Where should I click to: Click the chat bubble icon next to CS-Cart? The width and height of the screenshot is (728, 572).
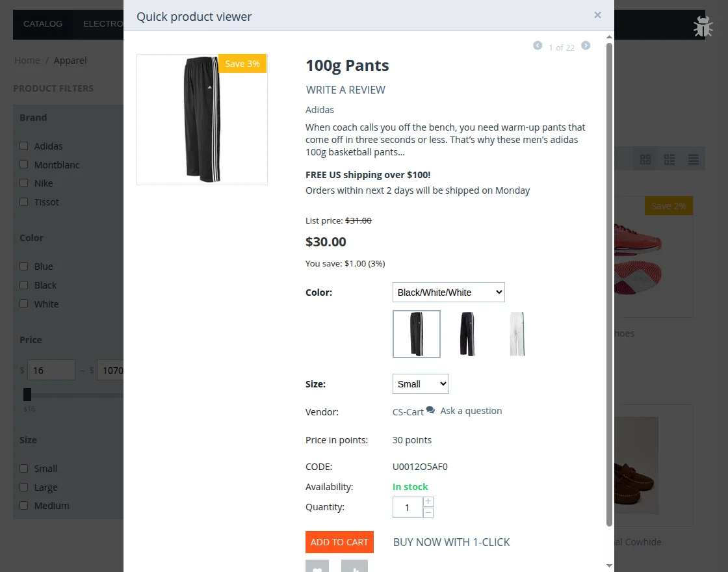(430, 410)
